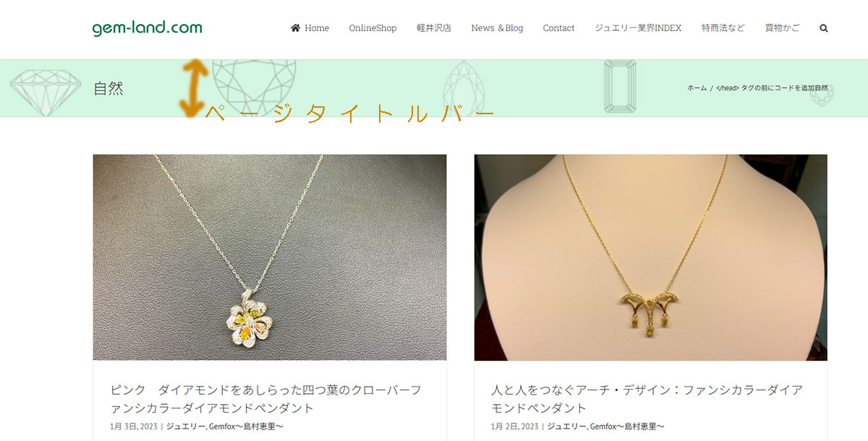The width and height of the screenshot is (868, 441).
Task: Click the 自然 page title heading
Action: click(109, 88)
